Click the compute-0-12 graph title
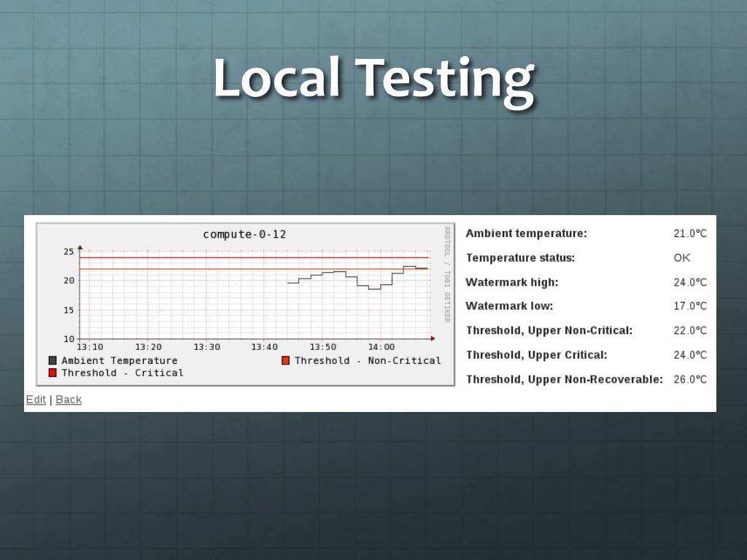The width and height of the screenshot is (747, 560). pyautogui.click(x=244, y=234)
